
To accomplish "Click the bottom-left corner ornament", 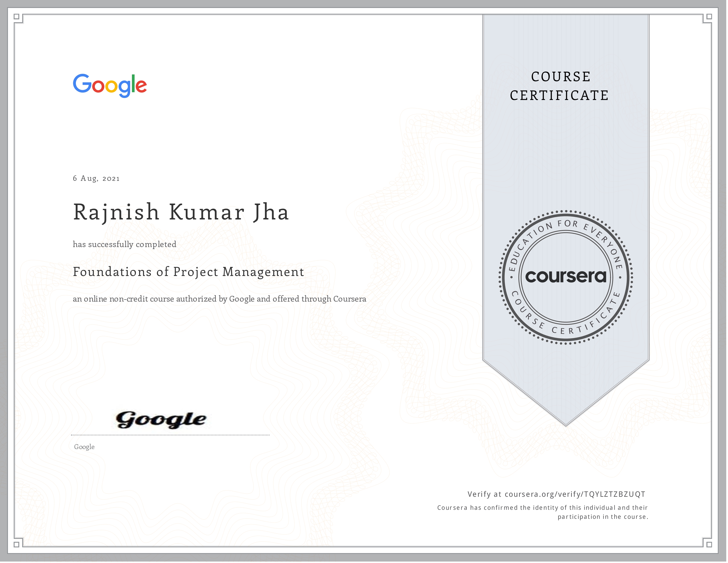I will pos(17,544).
